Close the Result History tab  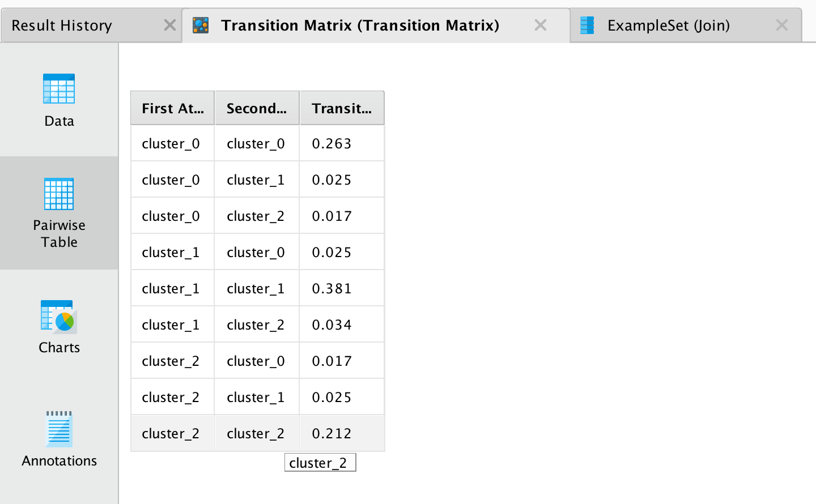click(169, 25)
